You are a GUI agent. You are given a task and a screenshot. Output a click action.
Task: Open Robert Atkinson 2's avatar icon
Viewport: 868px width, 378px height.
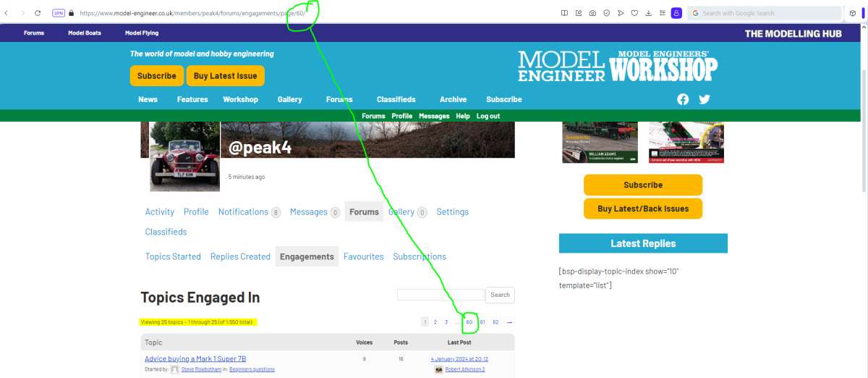pos(439,369)
